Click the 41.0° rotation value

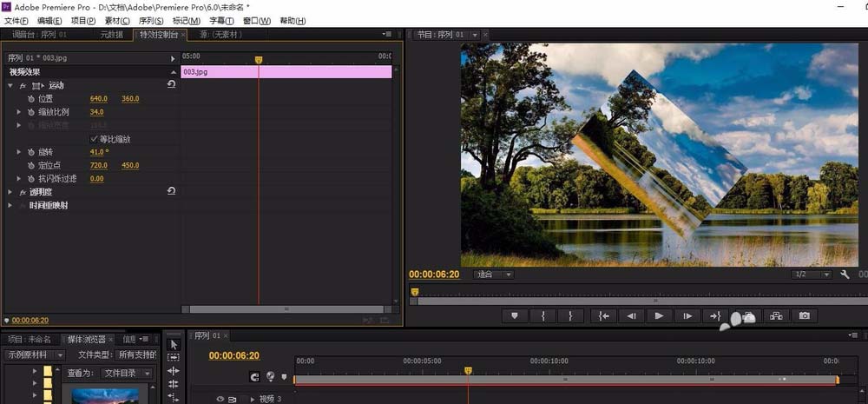pyautogui.click(x=99, y=152)
